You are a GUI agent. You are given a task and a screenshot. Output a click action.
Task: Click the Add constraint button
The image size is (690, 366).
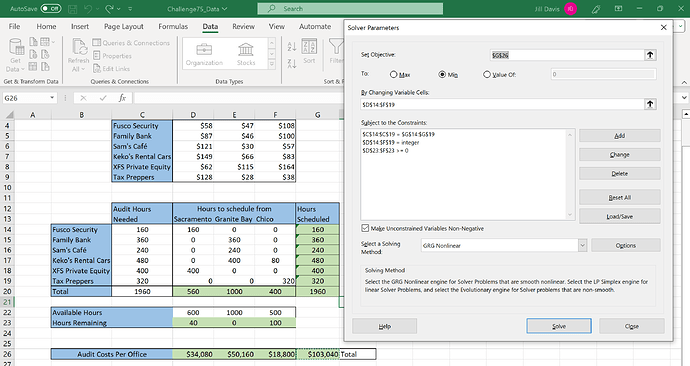(620, 135)
